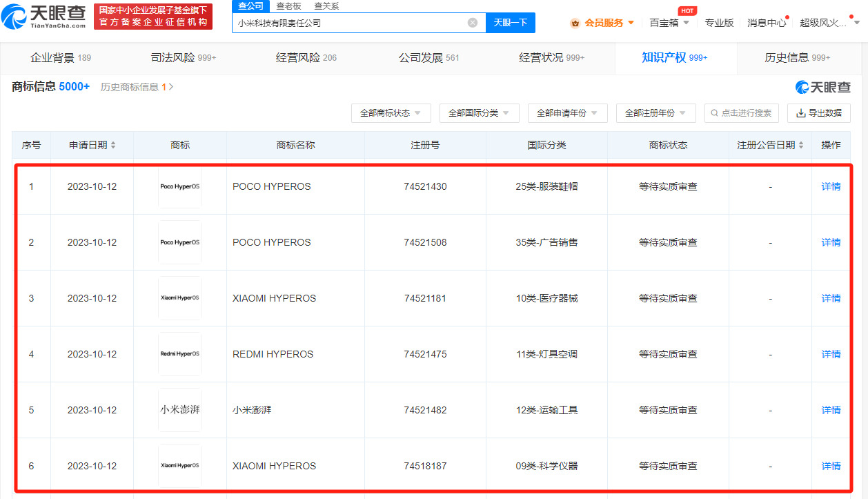The image size is (868, 499).
Task: Open 详情 for registration 74521475
Action: [831, 354]
